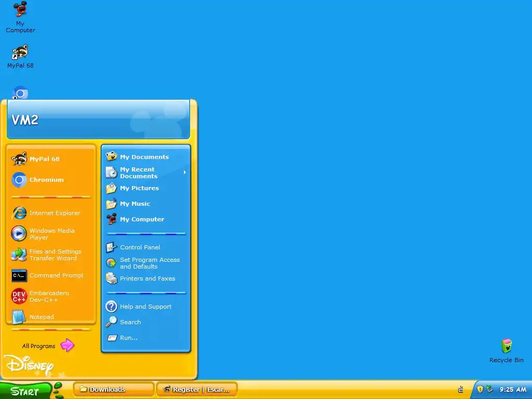This screenshot has height=399, width=532.
Task: Click My Computer icon in Start menu
Action: coord(111,219)
